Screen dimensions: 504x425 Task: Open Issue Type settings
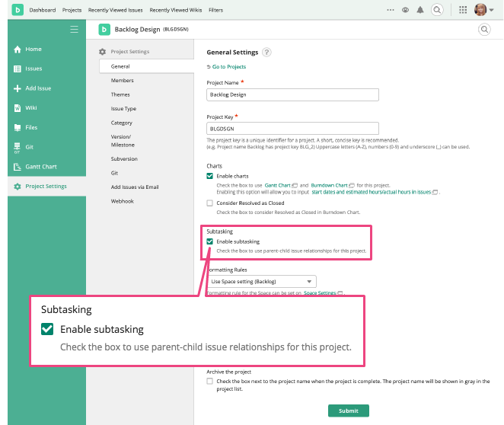click(123, 109)
